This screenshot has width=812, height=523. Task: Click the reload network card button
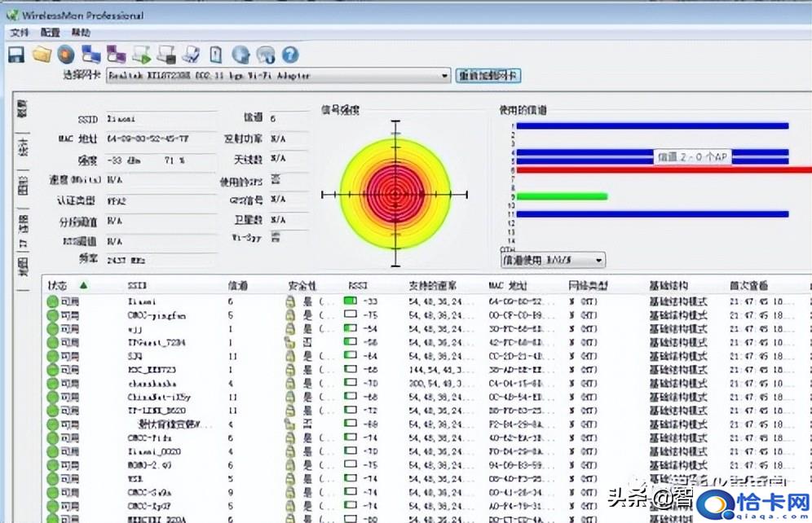coord(488,76)
